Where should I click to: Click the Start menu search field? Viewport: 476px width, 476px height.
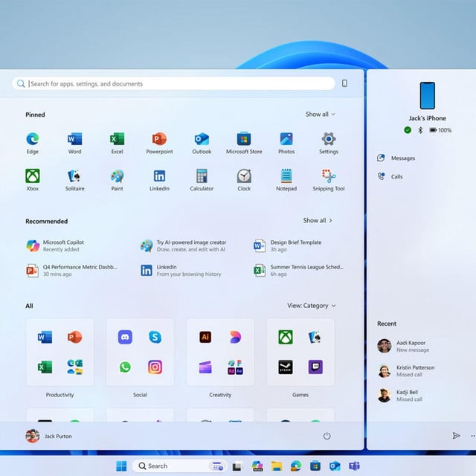click(173, 83)
